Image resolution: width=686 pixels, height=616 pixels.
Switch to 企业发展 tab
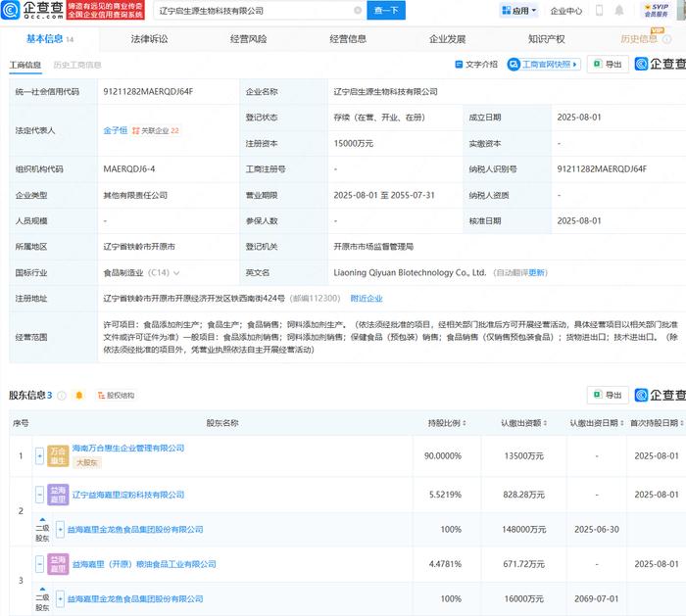[x=447, y=39]
